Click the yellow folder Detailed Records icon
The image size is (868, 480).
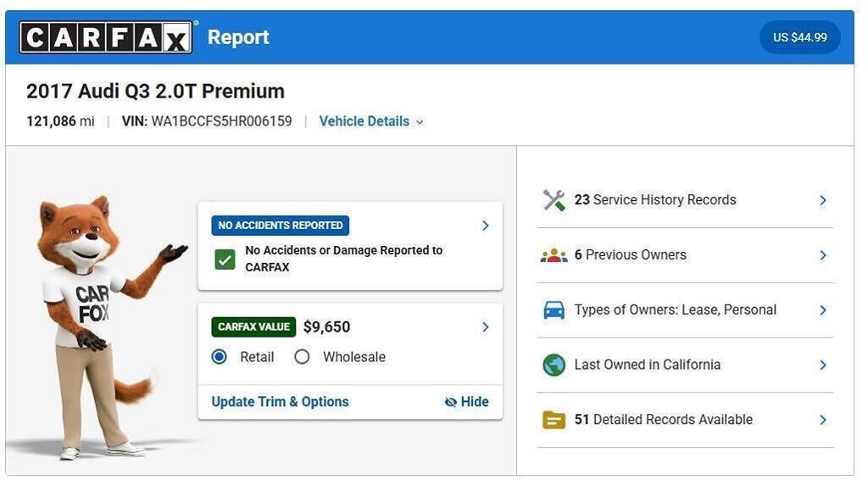point(554,420)
